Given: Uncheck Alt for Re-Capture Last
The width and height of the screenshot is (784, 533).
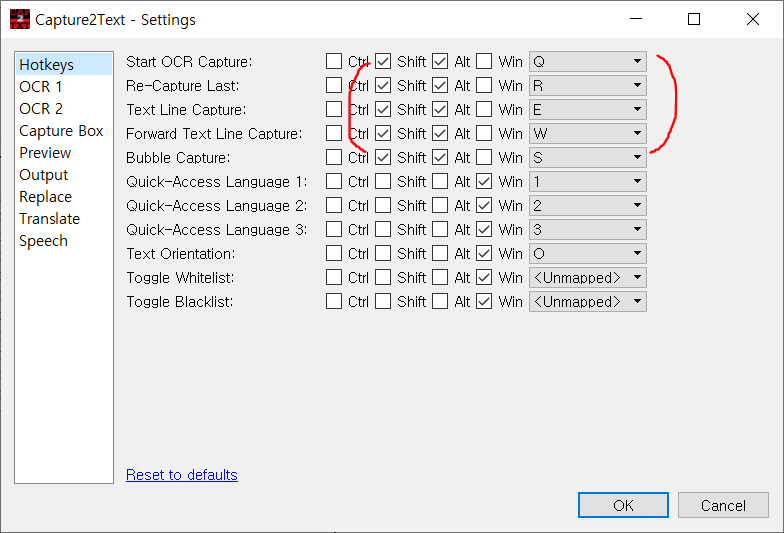Looking at the screenshot, I should 440,85.
